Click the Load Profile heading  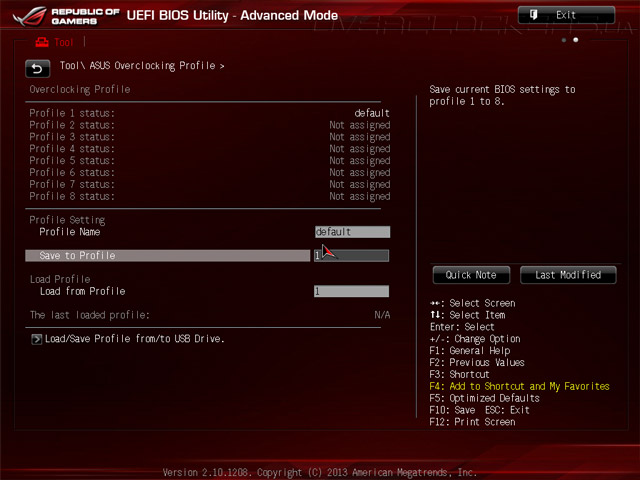coord(60,279)
